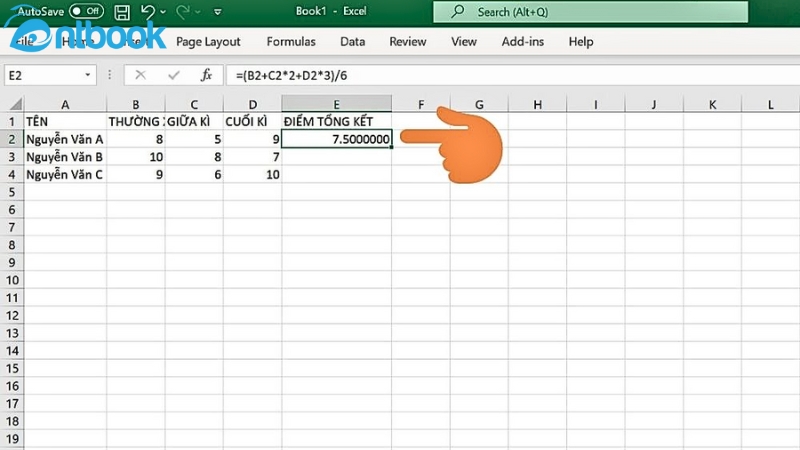
Task: Open the Page Layout tab
Action: pyautogui.click(x=208, y=42)
